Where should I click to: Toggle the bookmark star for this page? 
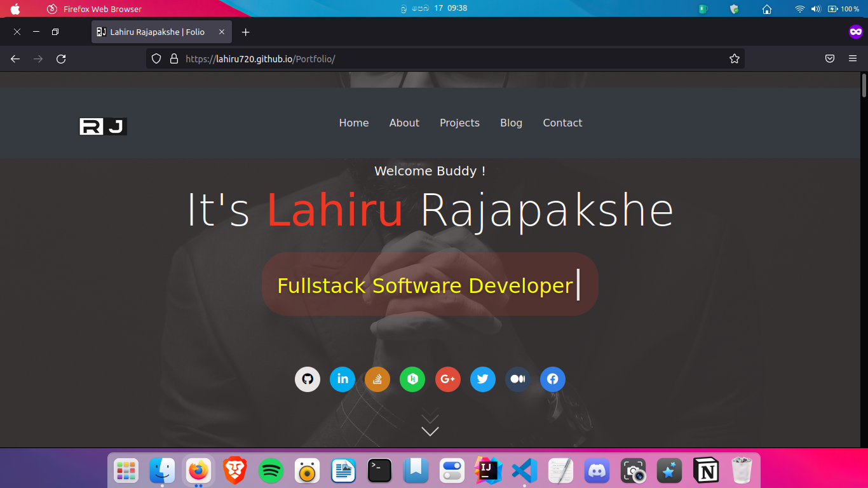coord(735,58)
